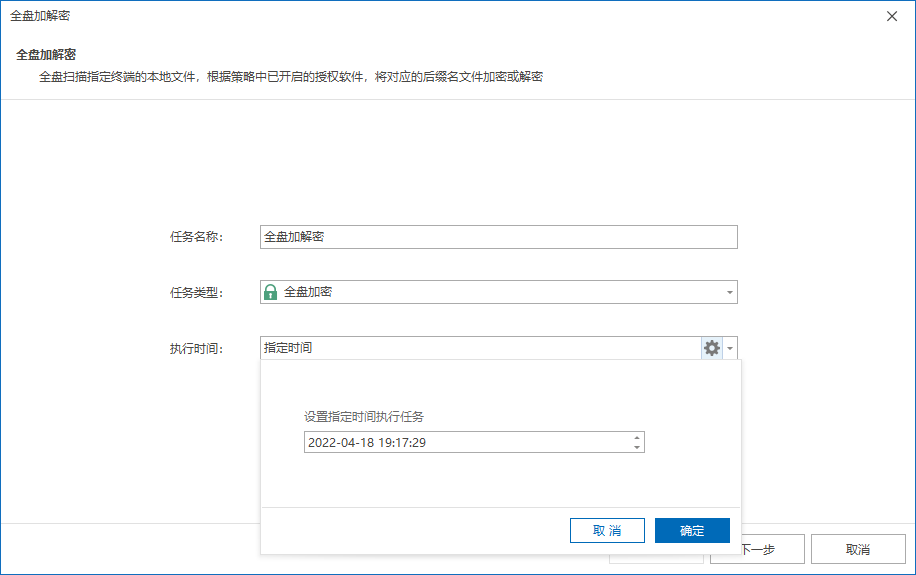Click the bold 全盘加解密 heading
This screenshot has height=575, width=916.
click(x=46, y=55)
